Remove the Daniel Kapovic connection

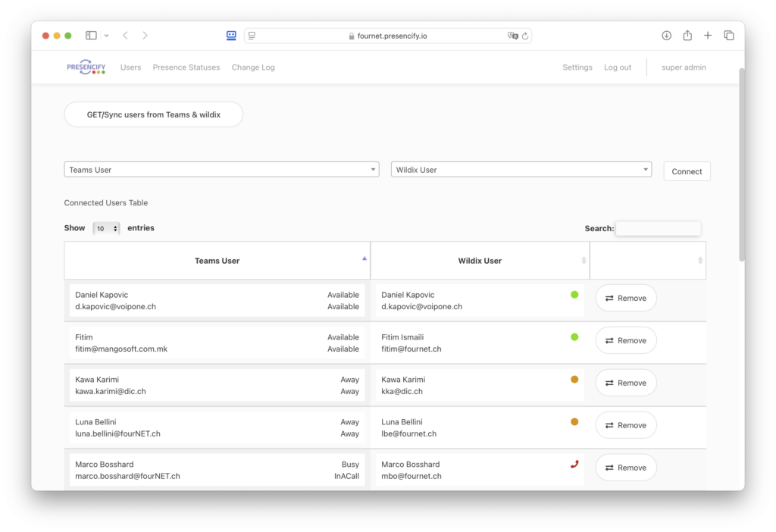click(x=625, y=298)
